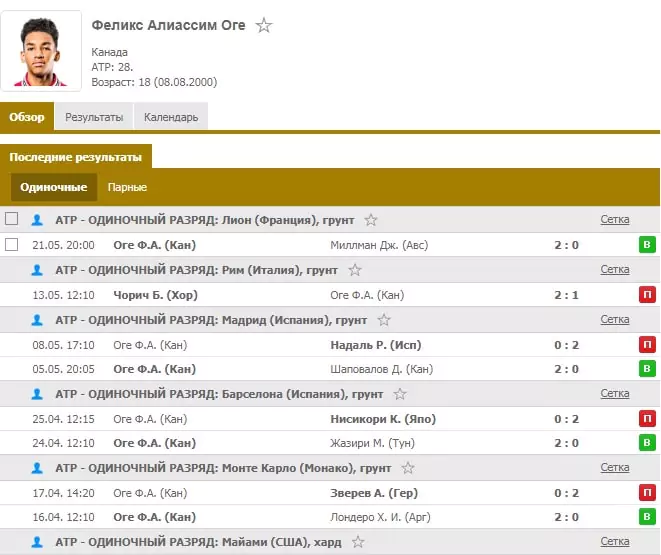This screenshot has height=555, width=661.
Task: Click the star next to Майами (США) tournament
Action: [x=358, y=542]
